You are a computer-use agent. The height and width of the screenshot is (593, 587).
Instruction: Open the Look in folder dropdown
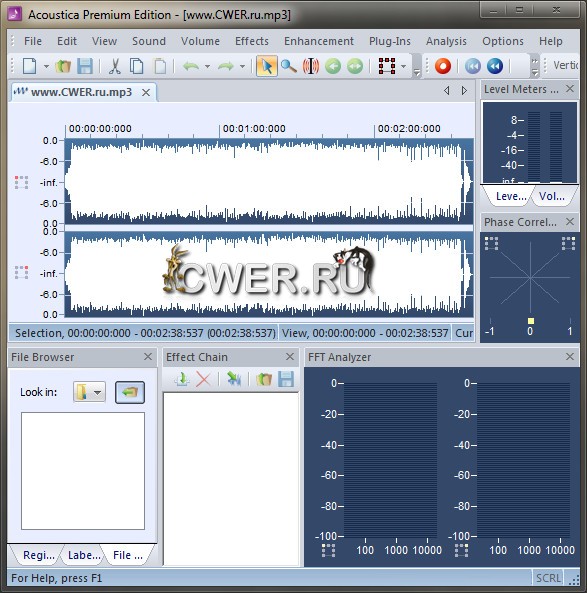click(89, 392)
